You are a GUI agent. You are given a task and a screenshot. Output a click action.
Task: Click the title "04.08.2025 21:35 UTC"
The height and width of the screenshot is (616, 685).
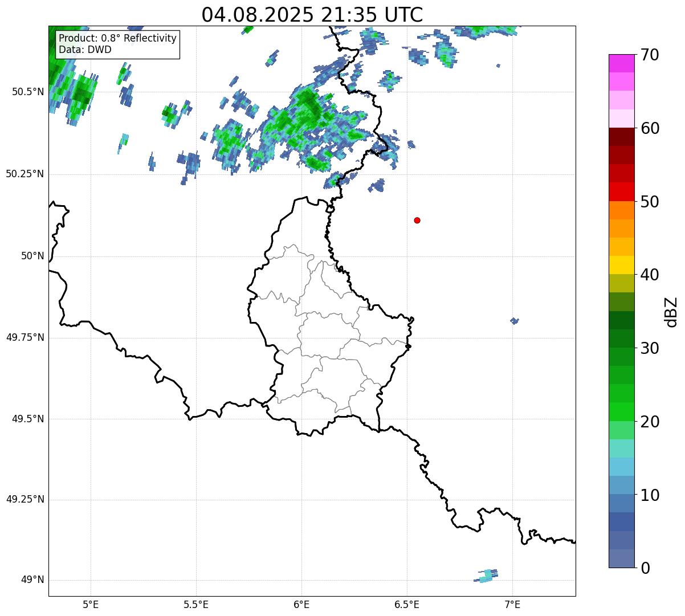click(312, 14)
